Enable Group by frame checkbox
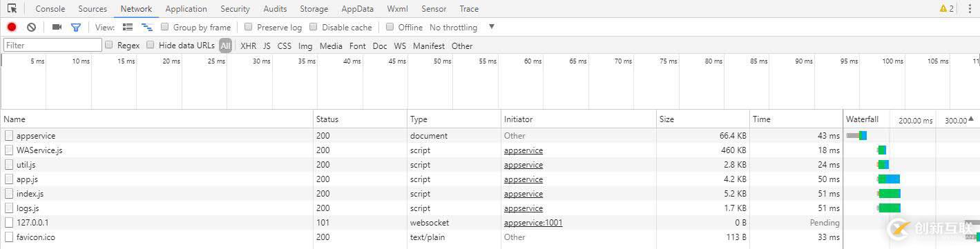 [165, 27]
